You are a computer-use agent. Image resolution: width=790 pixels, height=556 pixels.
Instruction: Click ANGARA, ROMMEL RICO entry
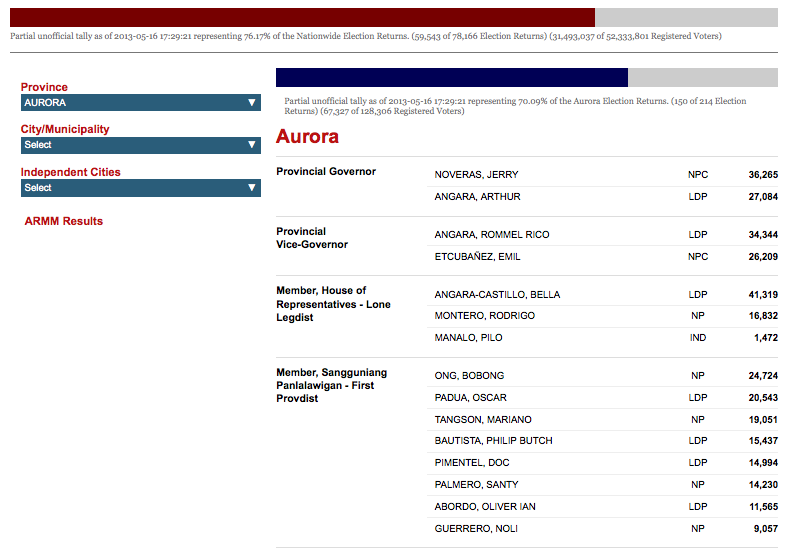coord(491,235)
